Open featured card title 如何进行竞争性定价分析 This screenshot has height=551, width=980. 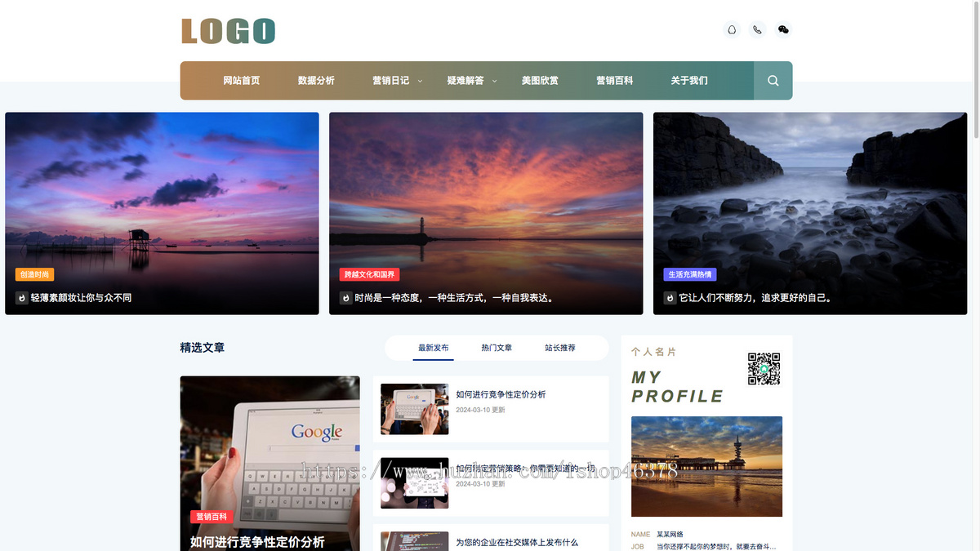pyautogui.click(x=257, y=542)
